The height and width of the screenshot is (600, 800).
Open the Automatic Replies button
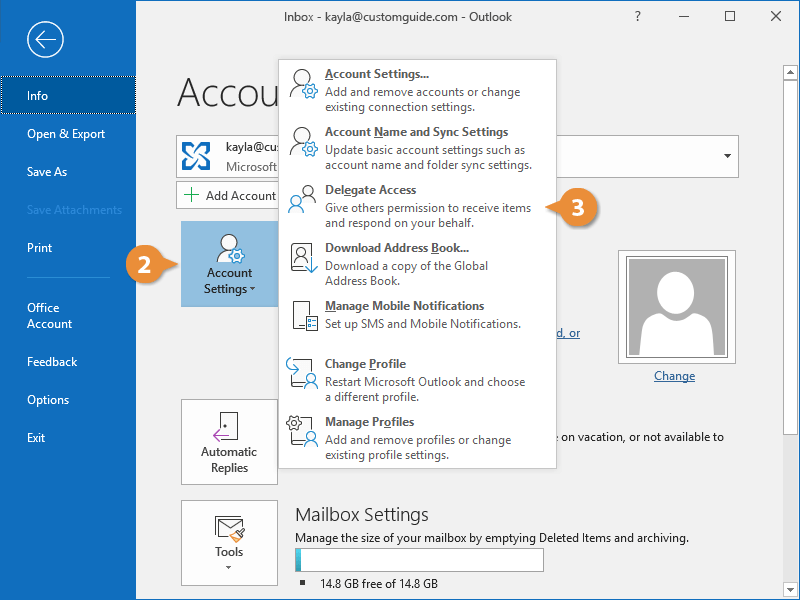[229, 443]
